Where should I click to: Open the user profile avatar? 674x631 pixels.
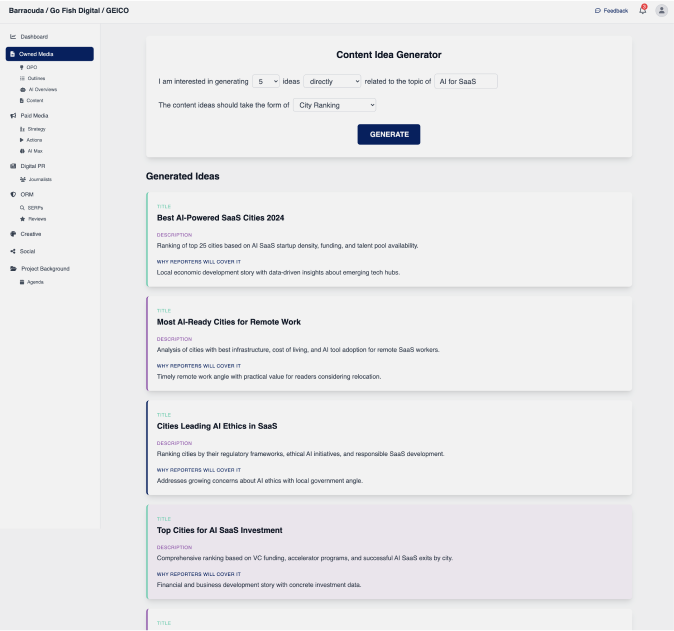click(x=661, y=10)
